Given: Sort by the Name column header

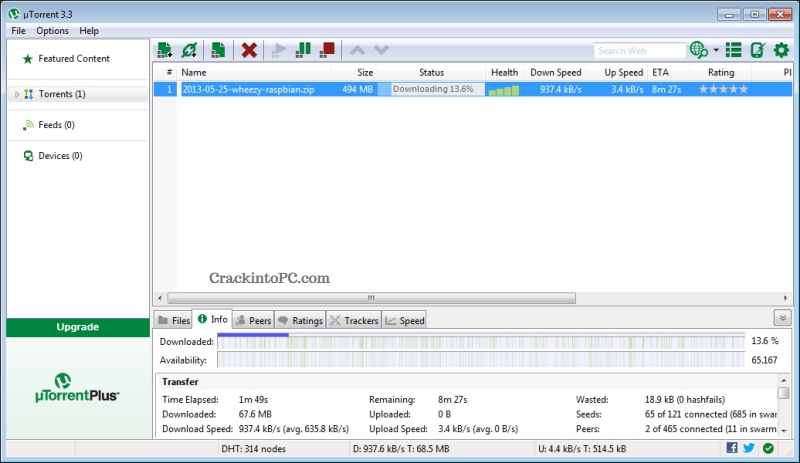Looking at the screenshot, I should click(x=255, y=72).
